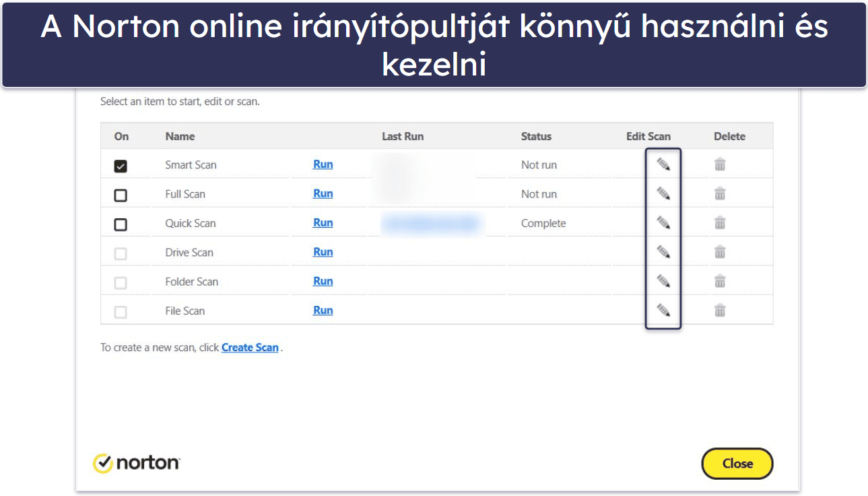Click the yellow Close button

coord(737,463)
